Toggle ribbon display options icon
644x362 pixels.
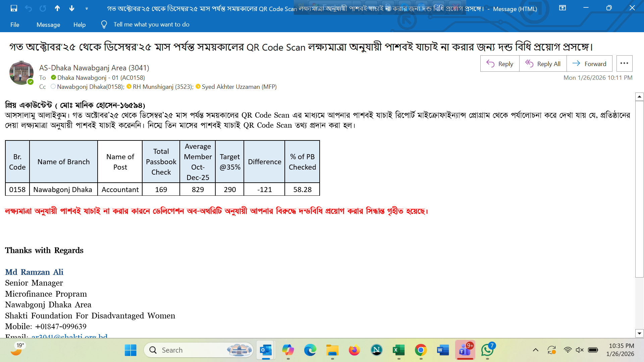tap(562, 8)
